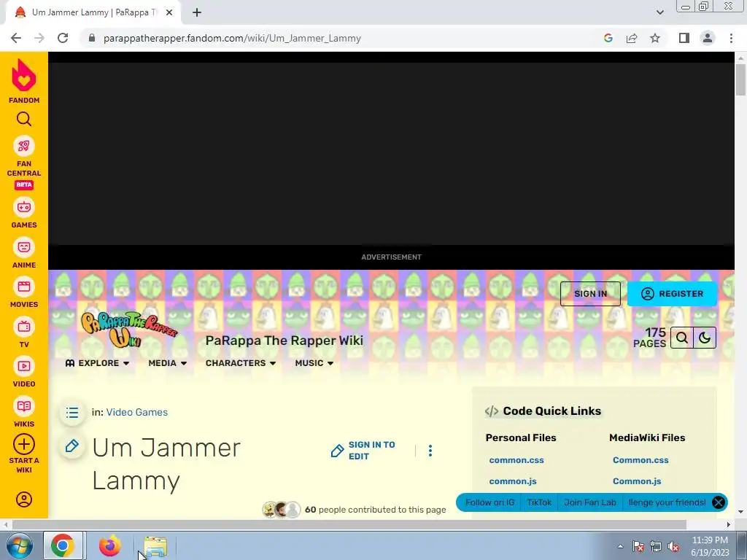
Task: Open the Fandom sidebar search icon
Action: [24, 119]
